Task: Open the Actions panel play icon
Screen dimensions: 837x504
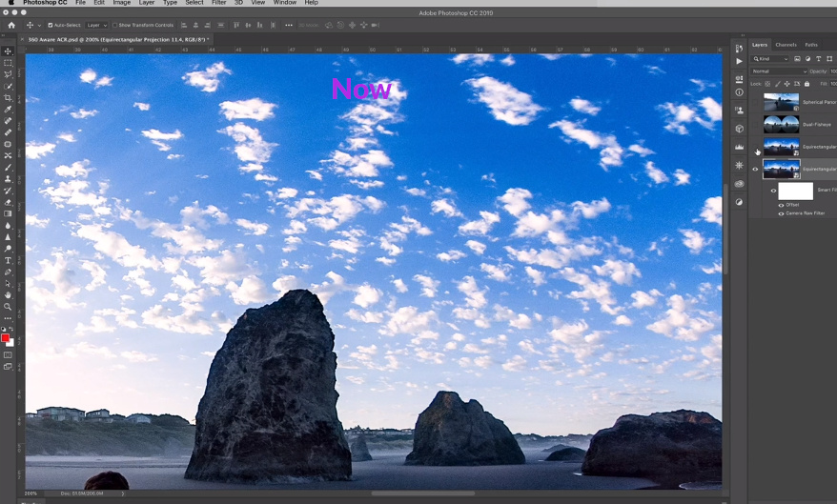Action: 739,61
